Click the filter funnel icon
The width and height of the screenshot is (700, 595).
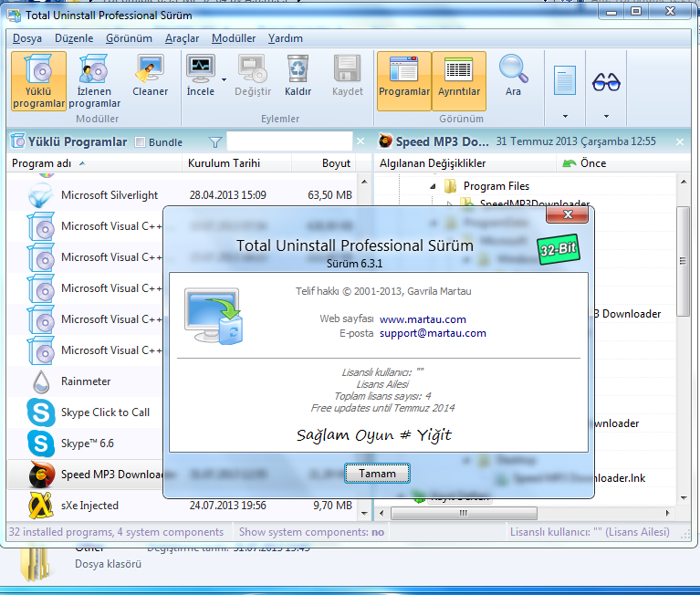(215, 142)
